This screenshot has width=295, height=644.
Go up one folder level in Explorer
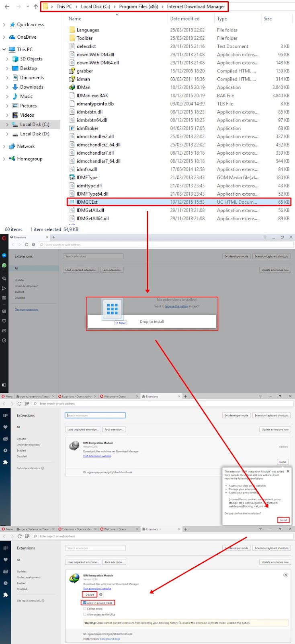pyautogui.click(x=36, y=6)
